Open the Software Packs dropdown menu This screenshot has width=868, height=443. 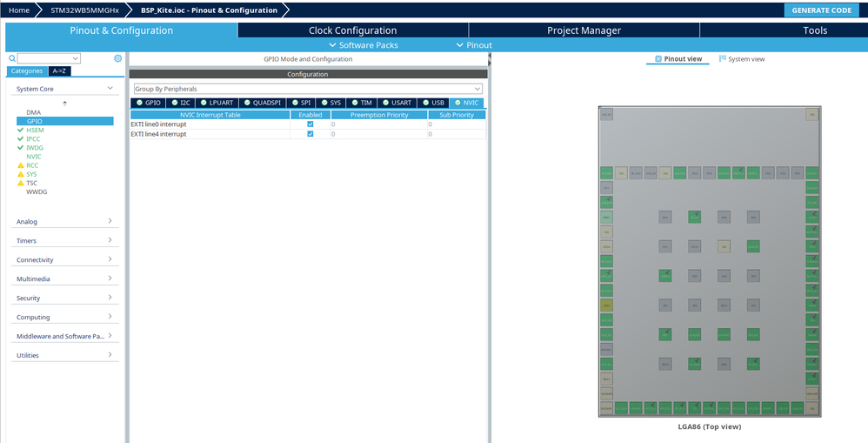point(364,45)
